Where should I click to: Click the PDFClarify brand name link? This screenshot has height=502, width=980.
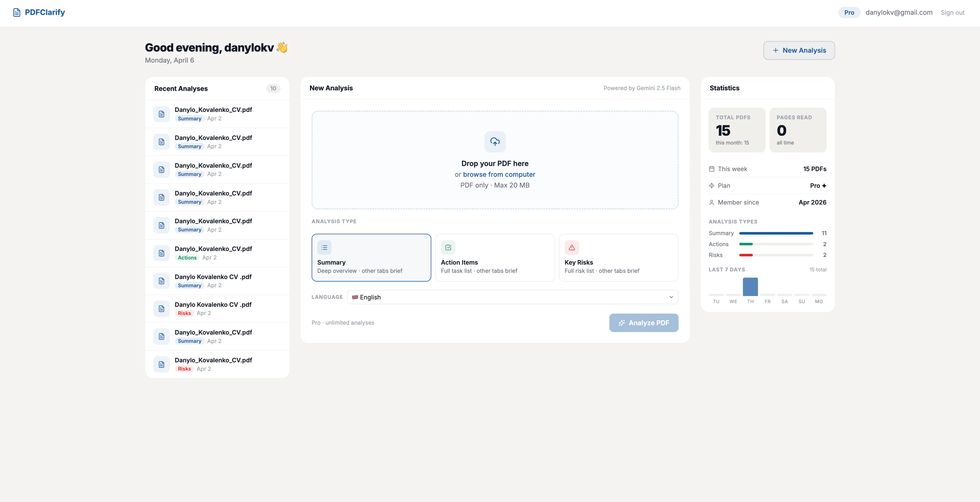45,12
